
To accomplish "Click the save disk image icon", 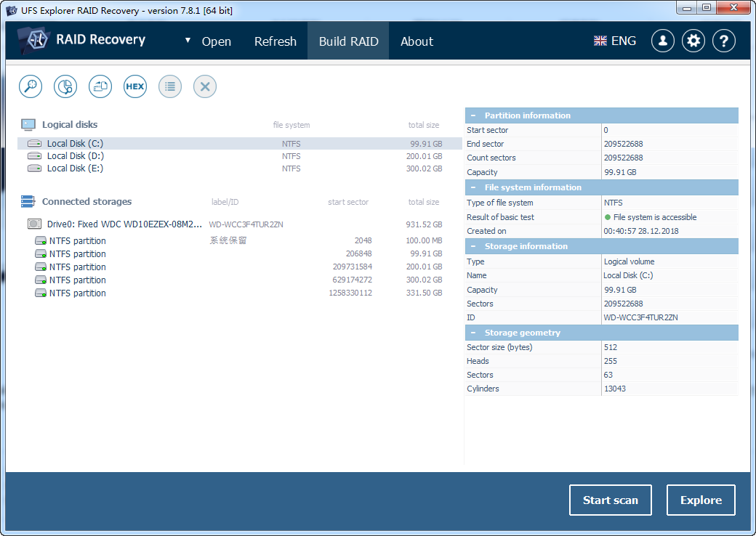I will point(100,86).
